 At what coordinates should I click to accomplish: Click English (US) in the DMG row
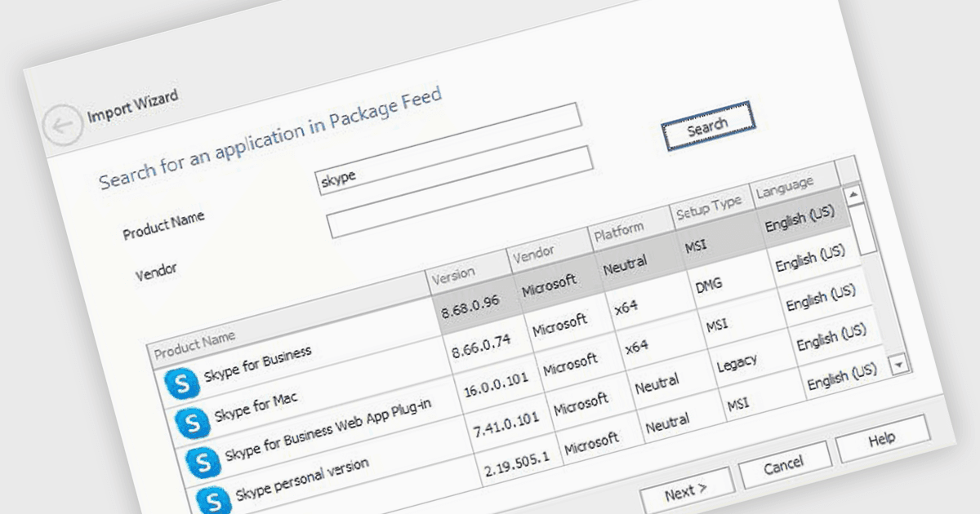click(x=810, y=259)
